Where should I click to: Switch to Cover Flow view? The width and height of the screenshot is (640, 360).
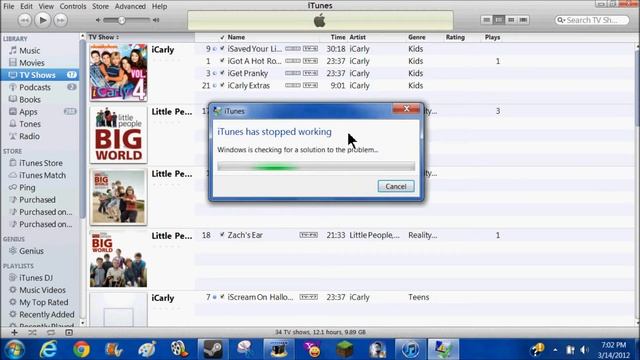click(x=523, y=20)
